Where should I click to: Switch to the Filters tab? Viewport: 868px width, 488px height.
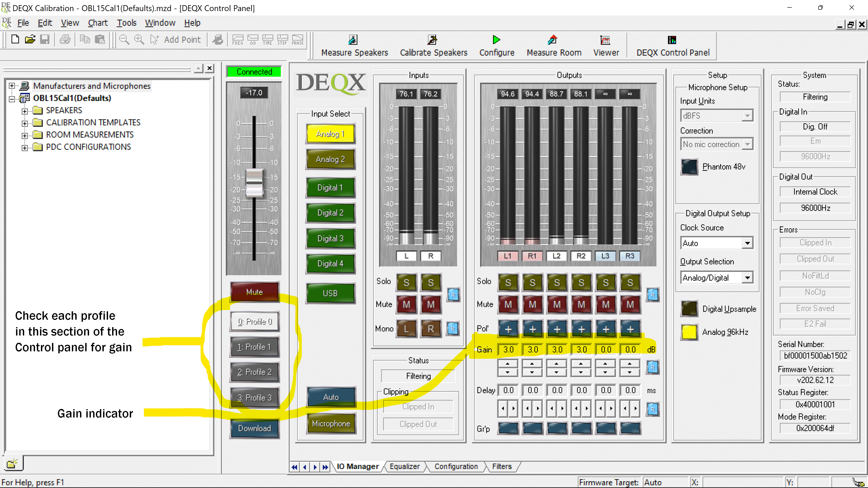(502, 467)
